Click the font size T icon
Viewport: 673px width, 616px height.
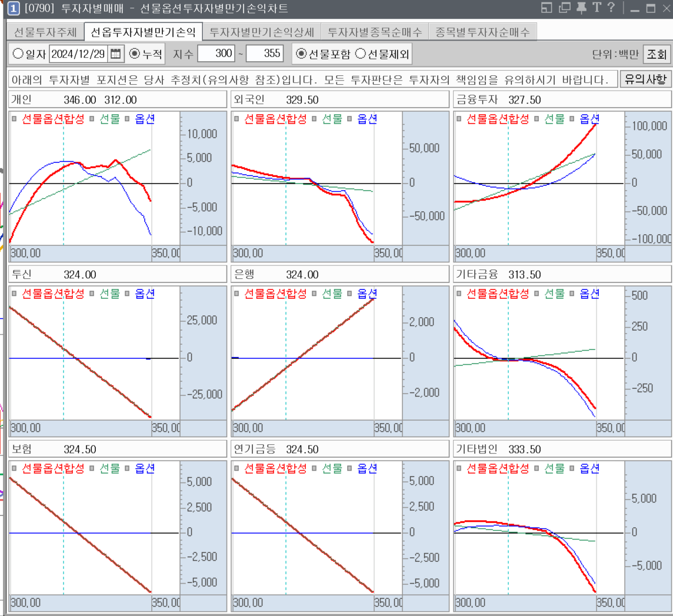[x=597, y=8]
